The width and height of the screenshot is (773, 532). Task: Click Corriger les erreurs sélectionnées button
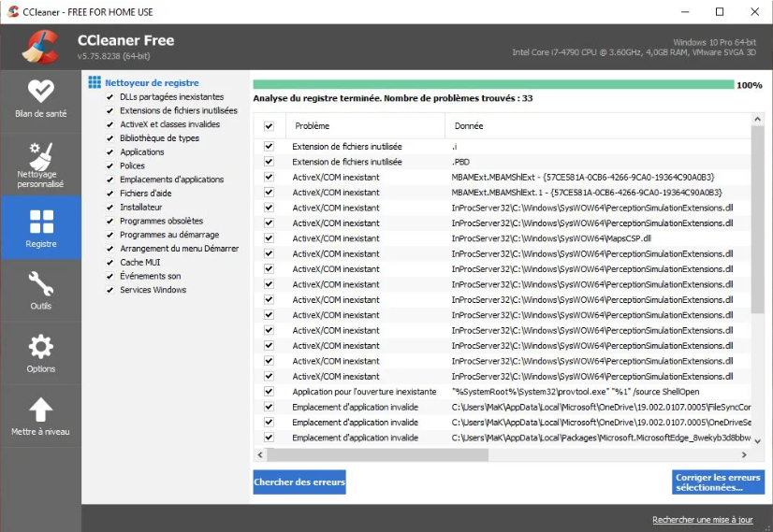718,482
